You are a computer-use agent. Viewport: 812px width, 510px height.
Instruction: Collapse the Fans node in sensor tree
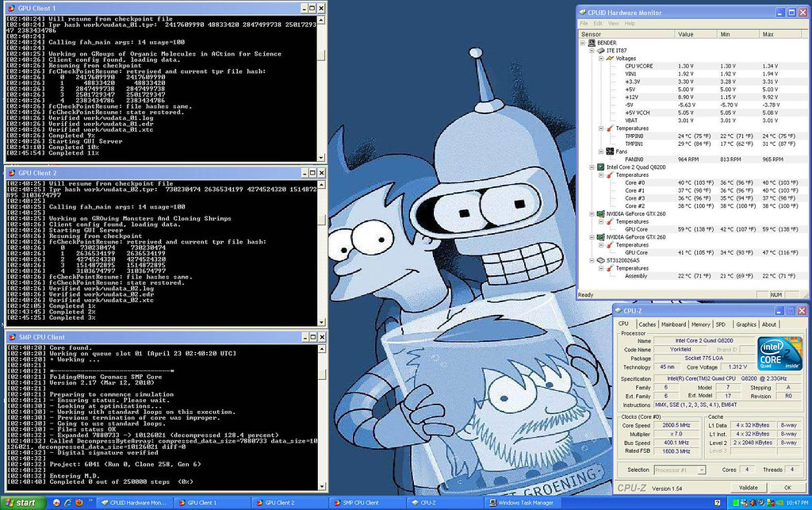tap(601, 151)
